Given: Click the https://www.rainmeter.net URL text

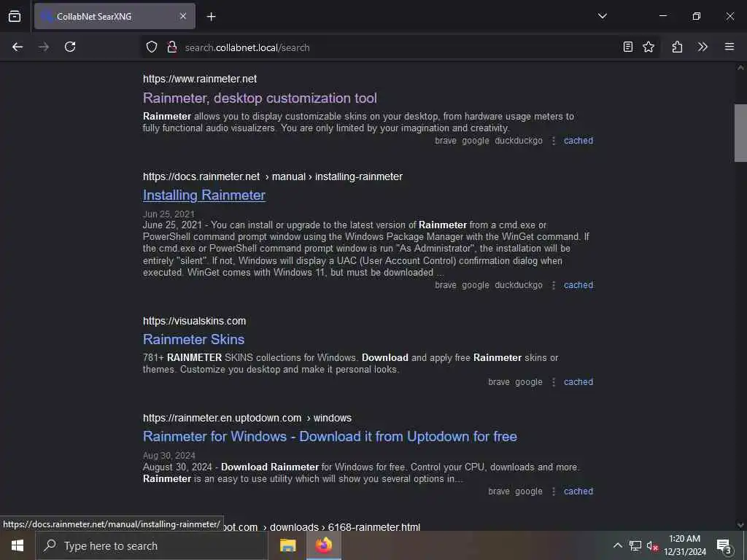Looking at the screenshot, I should point(200,79).
